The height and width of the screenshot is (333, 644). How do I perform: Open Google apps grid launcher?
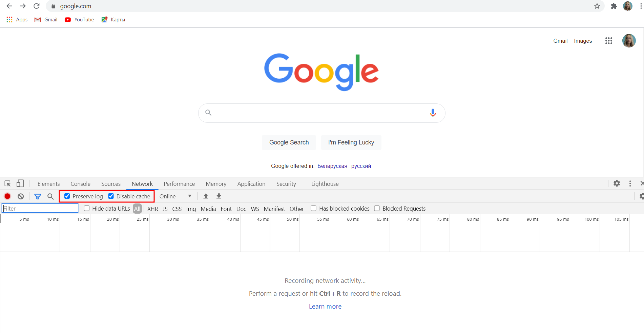point(608,41)
